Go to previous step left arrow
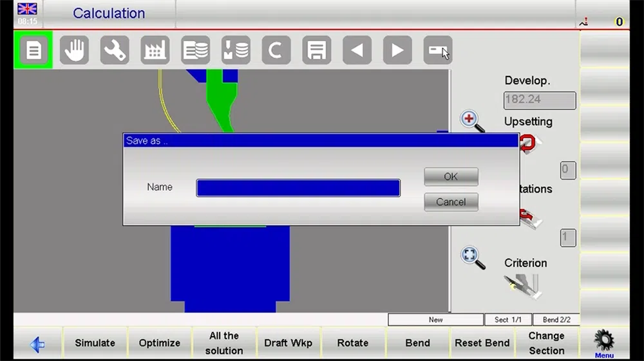Screen dimensions: 644x361 tap(357, 50)
